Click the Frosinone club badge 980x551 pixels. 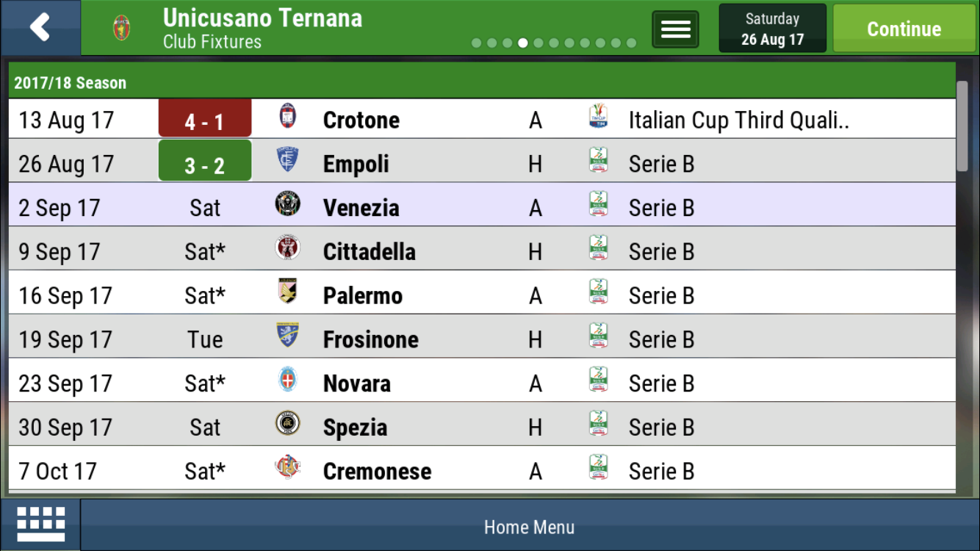(x=287, y=335)
